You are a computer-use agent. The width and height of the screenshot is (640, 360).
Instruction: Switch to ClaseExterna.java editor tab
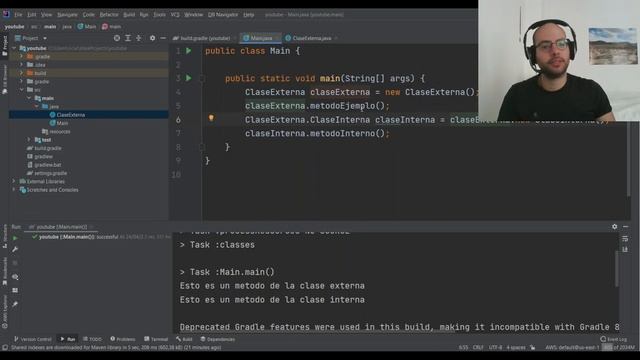click(x=311, y=38)
